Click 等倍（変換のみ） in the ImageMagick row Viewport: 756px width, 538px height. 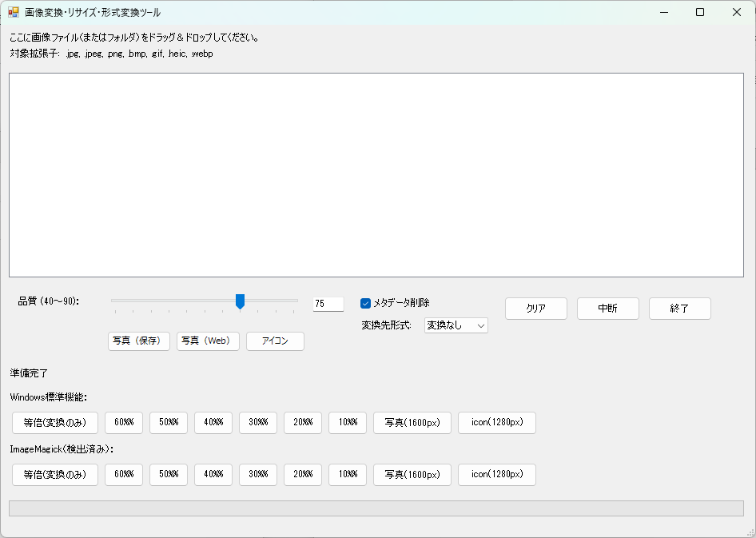coord(54,474)
